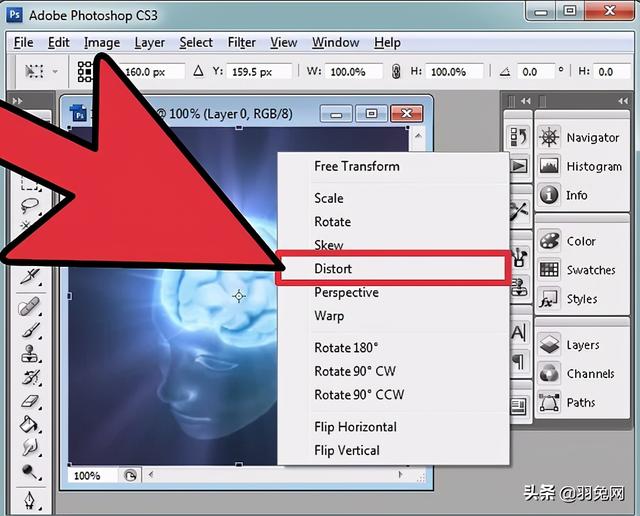Open the Select menu
This screenshot has width=640, height=516.
196,42
